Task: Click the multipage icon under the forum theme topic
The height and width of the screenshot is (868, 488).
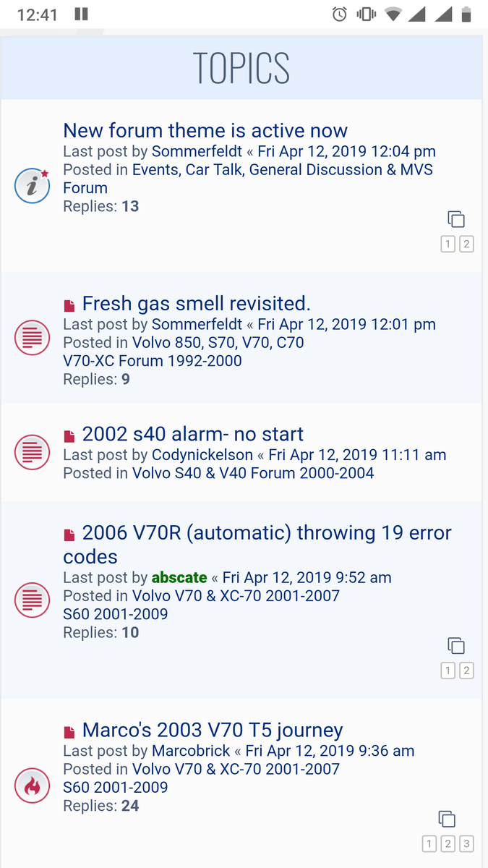Action: tap(456, 218)
